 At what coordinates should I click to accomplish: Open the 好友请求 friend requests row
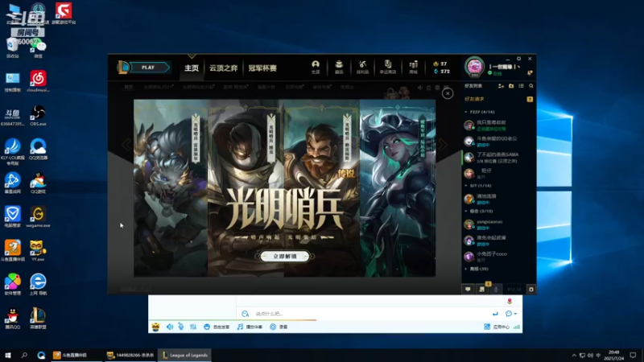click(498, 99)
